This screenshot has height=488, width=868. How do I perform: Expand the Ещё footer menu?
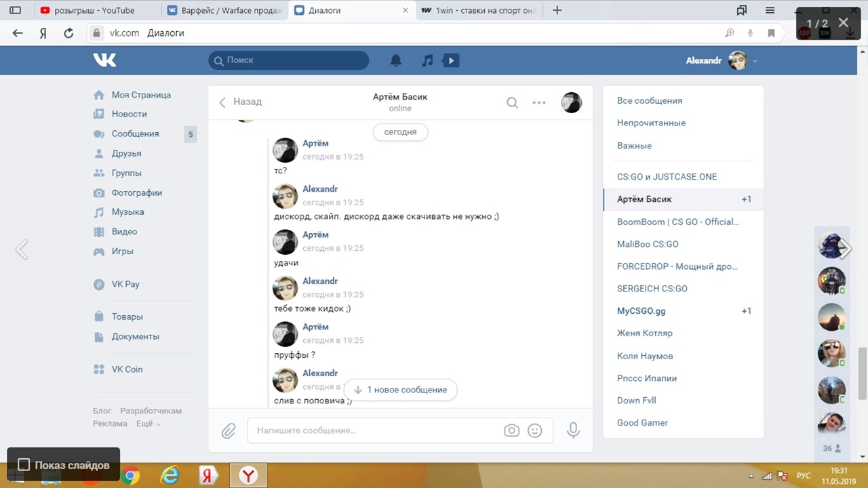coord(149,424)
